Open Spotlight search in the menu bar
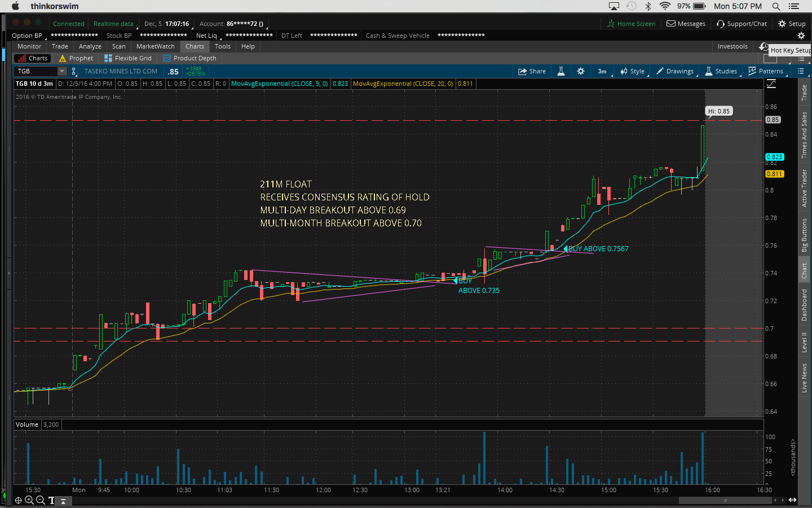 [776, 6]
